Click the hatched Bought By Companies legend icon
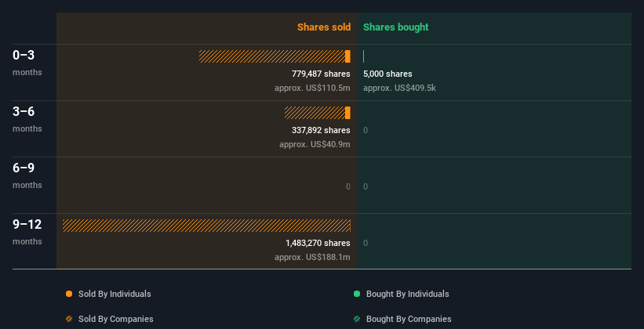Viewport: 644px width, 329px height. click(x=357, y=319)
